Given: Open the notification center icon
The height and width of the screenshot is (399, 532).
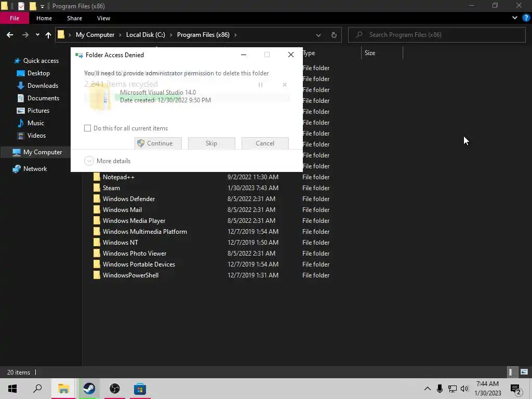Looking at the screenshot, I should (x=516, y=389).
